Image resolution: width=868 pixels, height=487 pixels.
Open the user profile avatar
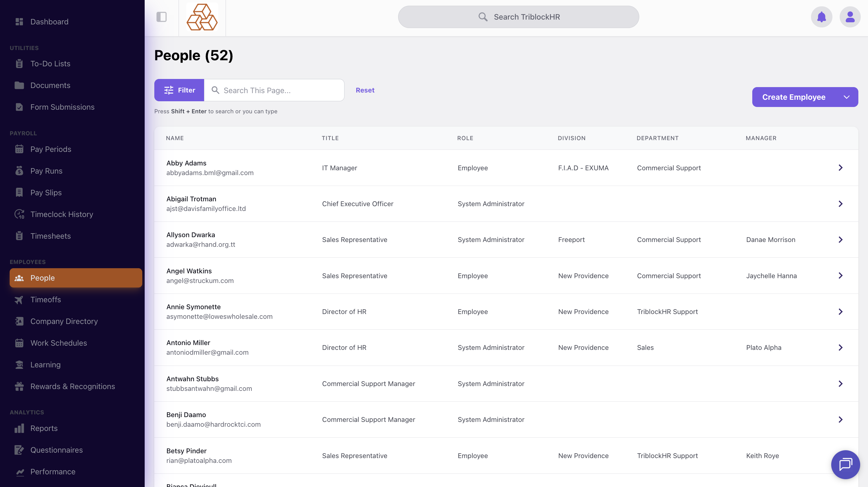tap(850, 17)
